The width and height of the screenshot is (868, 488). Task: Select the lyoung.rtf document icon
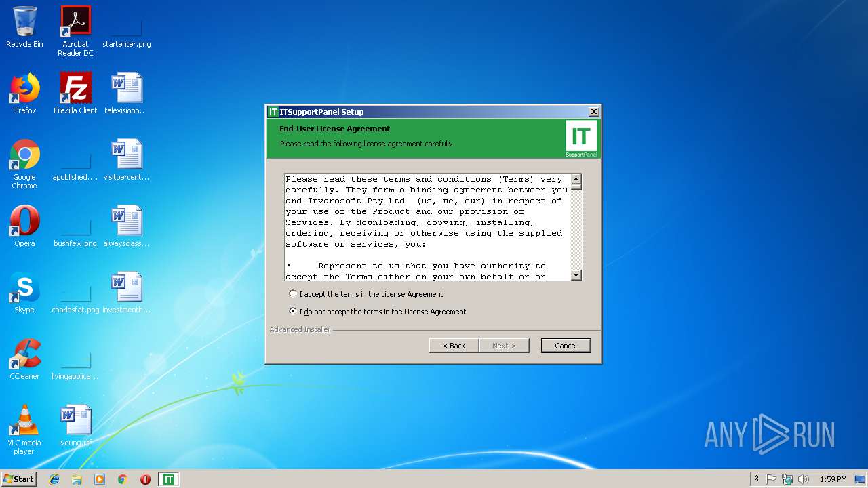click(x=75, y=426)
